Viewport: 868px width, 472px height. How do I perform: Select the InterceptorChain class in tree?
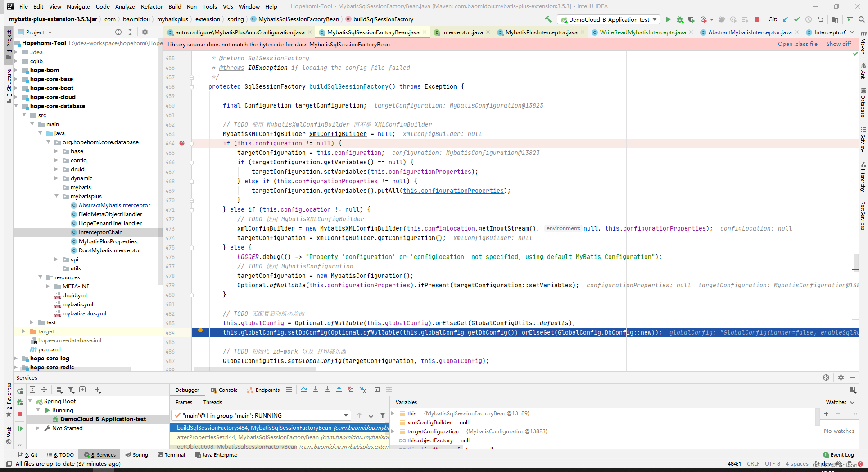coord(100,232)
